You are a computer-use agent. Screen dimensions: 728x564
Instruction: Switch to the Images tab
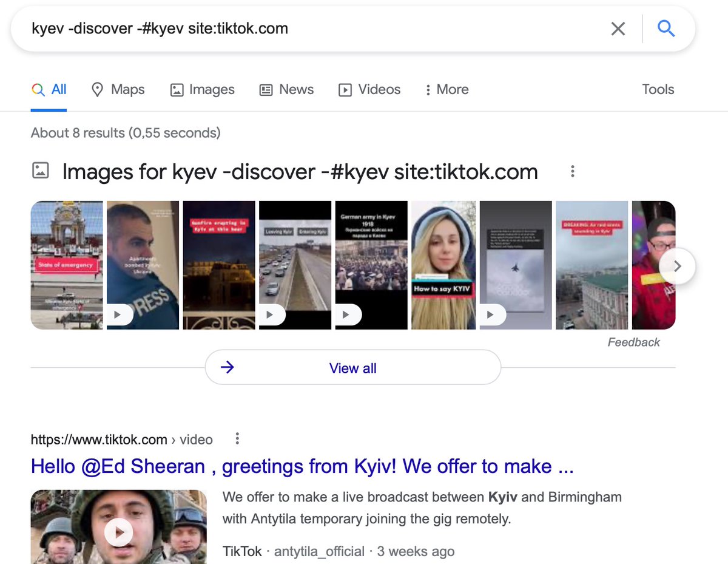pos(203,90)
